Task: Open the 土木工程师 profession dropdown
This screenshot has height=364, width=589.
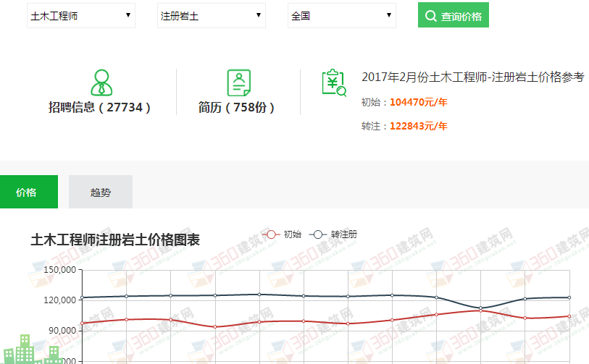Action: [81, 15]
